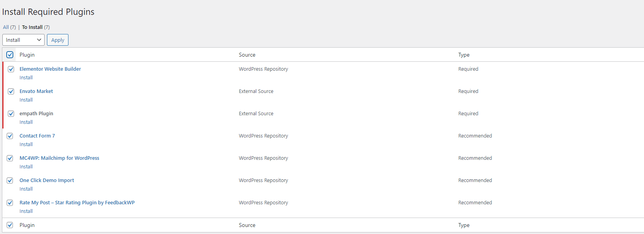644x234 pixels.
Task: Toggle the select-all checkbox in the header
Action: point(10,55)
